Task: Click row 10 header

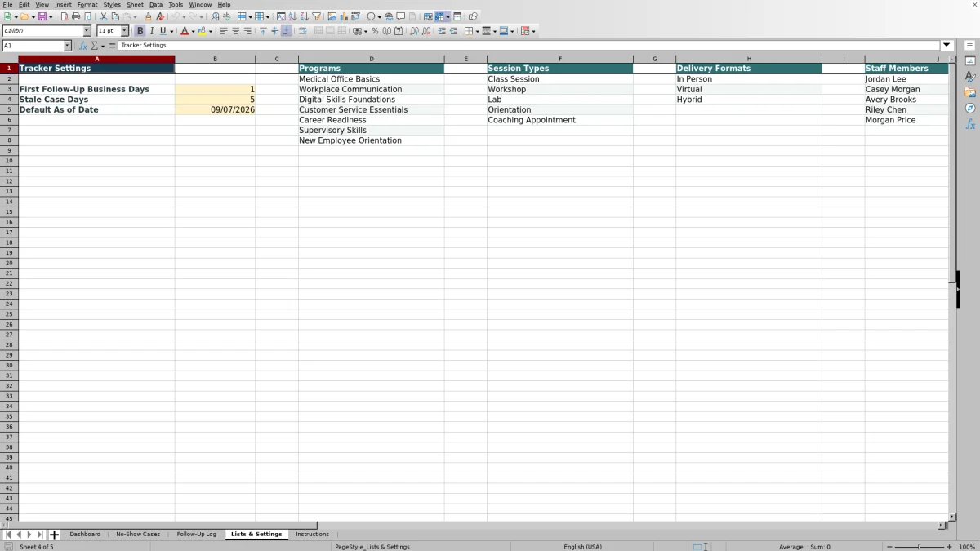Action: point(9,161)
